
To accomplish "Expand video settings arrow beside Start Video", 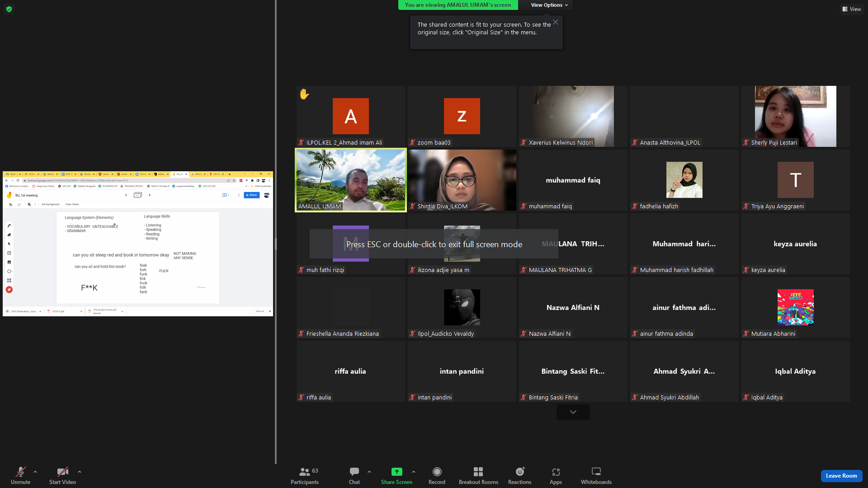I will click(80, 472).
